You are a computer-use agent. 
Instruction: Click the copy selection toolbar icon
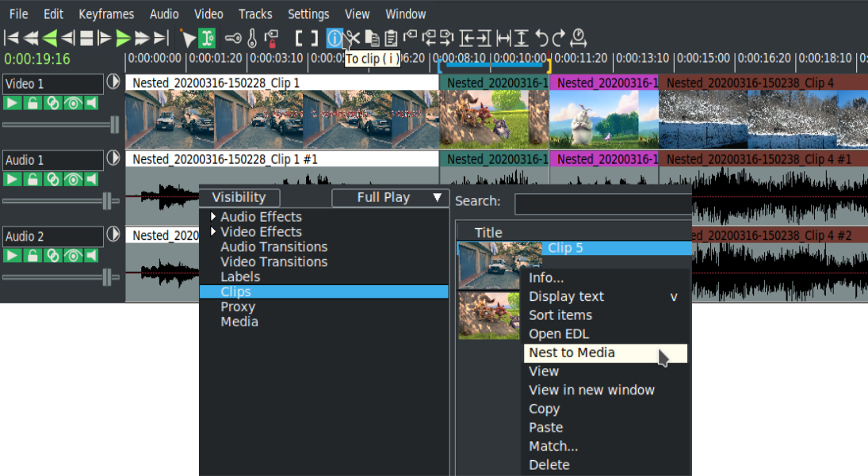point(373,37)
